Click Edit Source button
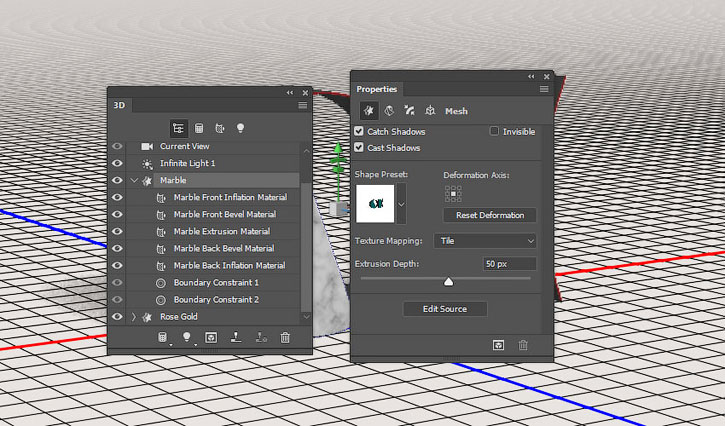 click(445, 309)
